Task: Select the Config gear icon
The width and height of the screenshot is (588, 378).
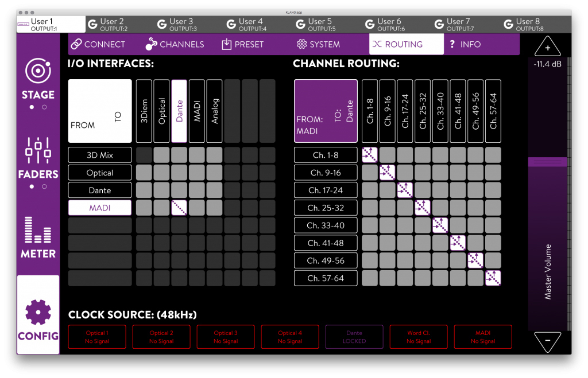Action: (x=38, y=313)
